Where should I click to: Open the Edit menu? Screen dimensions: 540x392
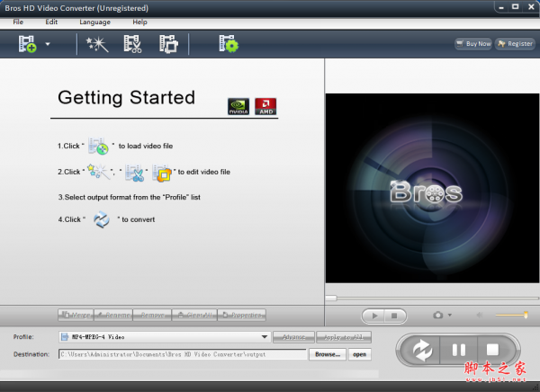51,22
